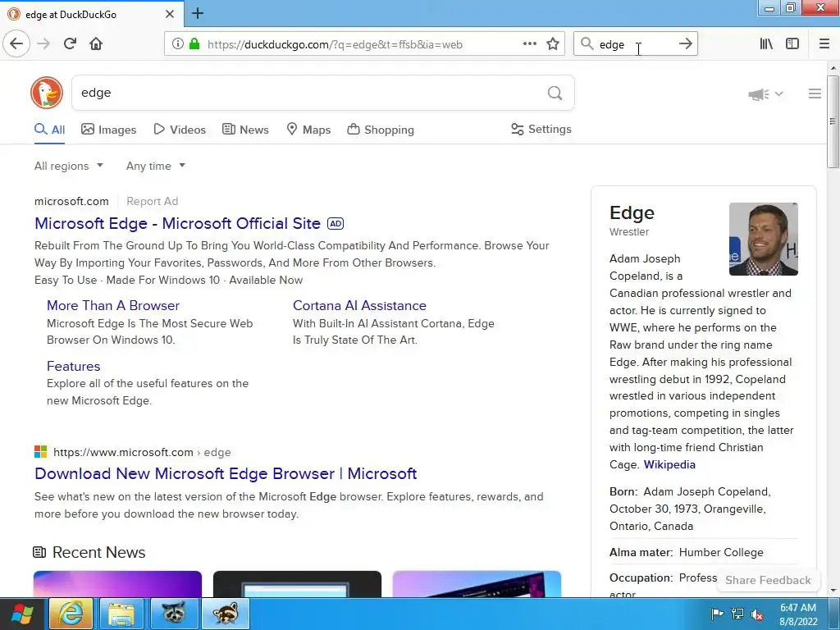Click the magnifier in the browser search box

point(587,44)
